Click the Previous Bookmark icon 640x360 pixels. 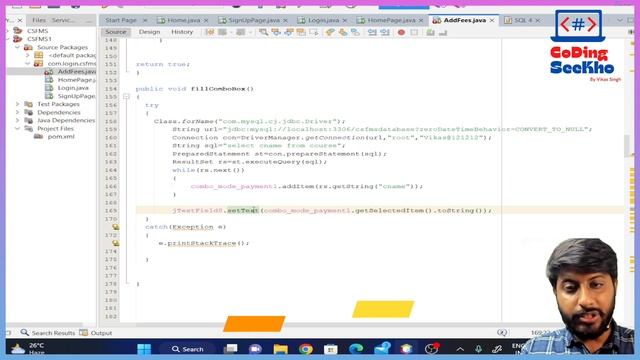tap(330, 32)
